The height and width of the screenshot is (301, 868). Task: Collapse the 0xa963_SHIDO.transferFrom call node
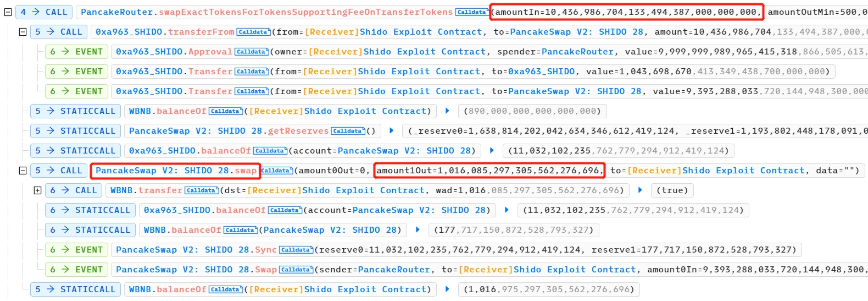[x=23, y=32]
